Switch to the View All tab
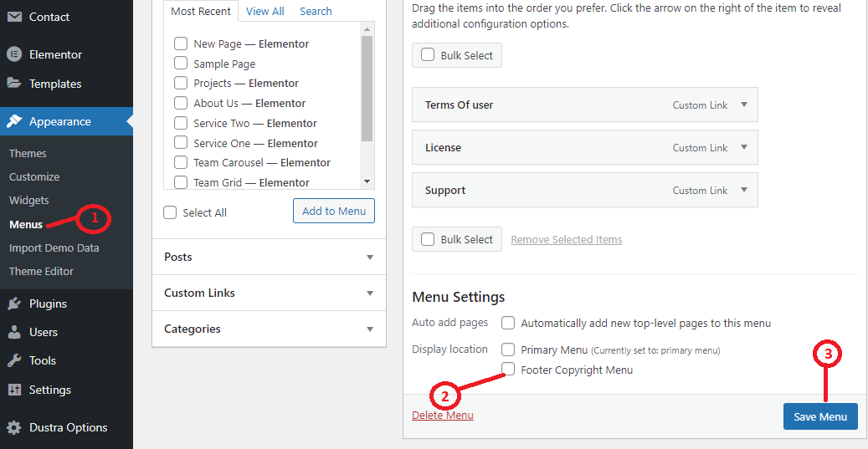 pos(265,11)
